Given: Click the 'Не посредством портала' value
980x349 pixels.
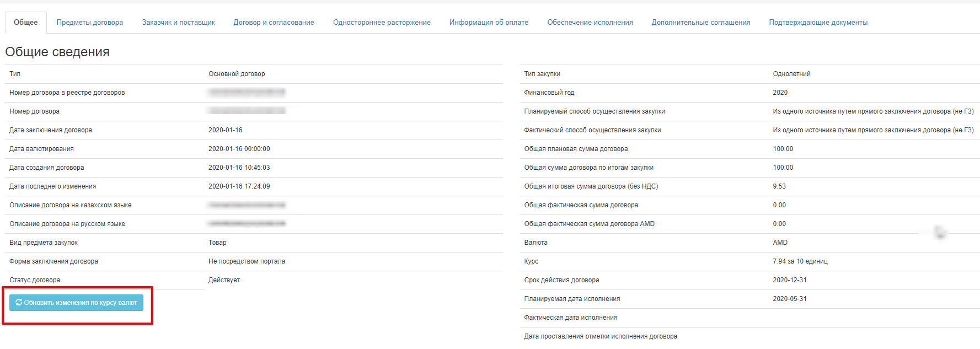Looking at the screenshot, I should point(247,261).
